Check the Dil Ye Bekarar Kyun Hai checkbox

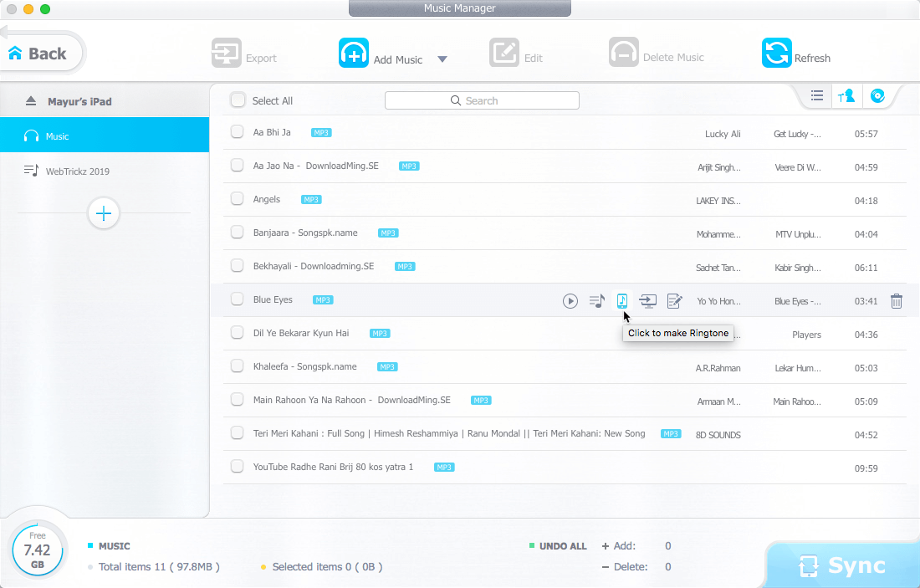coord(237,333)
